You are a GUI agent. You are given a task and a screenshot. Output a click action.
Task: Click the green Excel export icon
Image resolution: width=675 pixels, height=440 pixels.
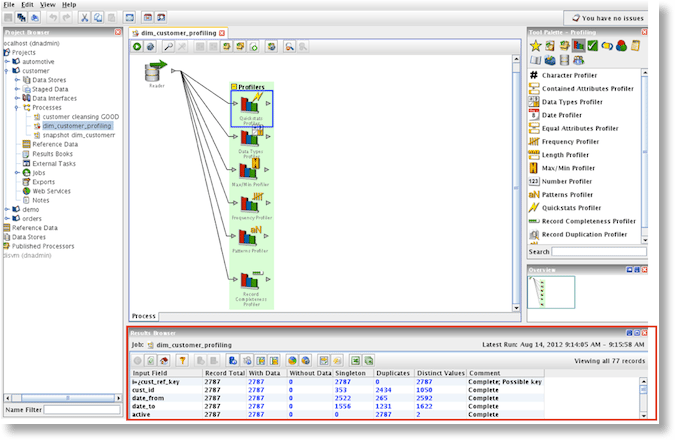(x=355, y=360)
